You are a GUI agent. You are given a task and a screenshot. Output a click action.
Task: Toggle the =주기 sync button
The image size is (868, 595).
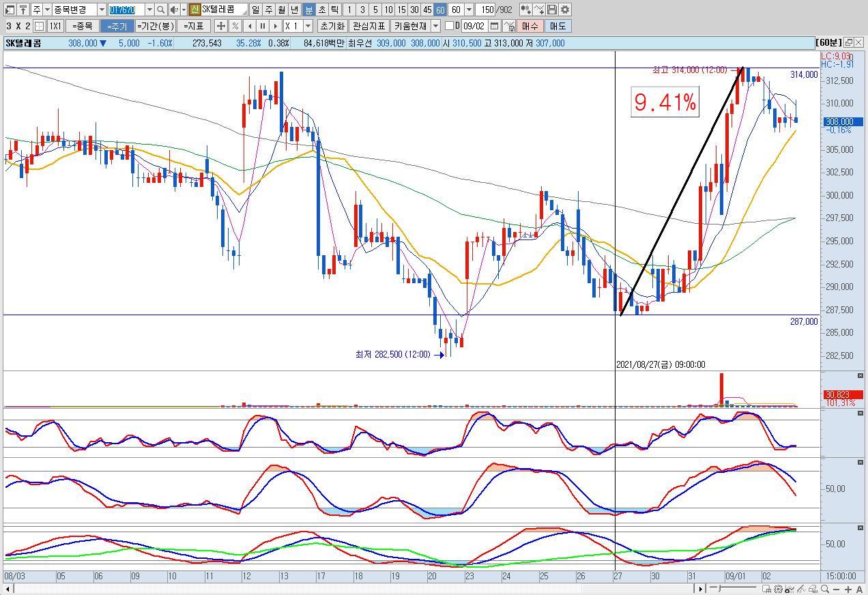click(117, 26)
